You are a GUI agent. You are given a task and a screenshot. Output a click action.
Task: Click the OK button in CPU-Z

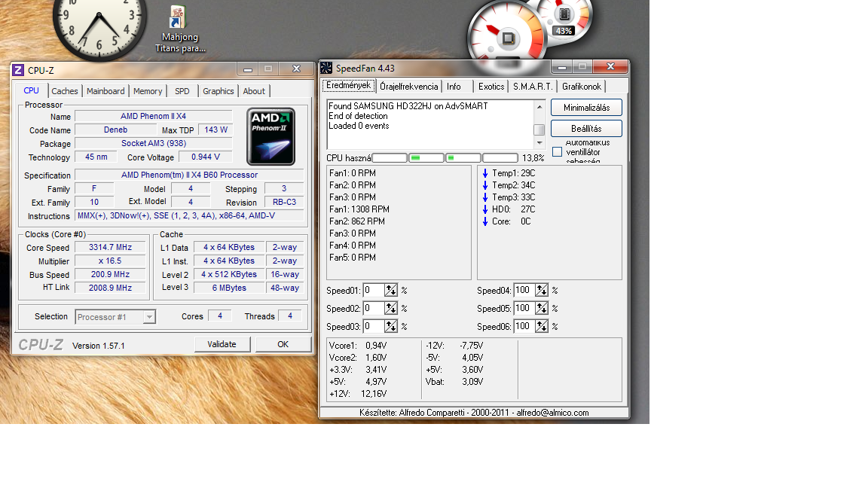(x=283, y=344)
